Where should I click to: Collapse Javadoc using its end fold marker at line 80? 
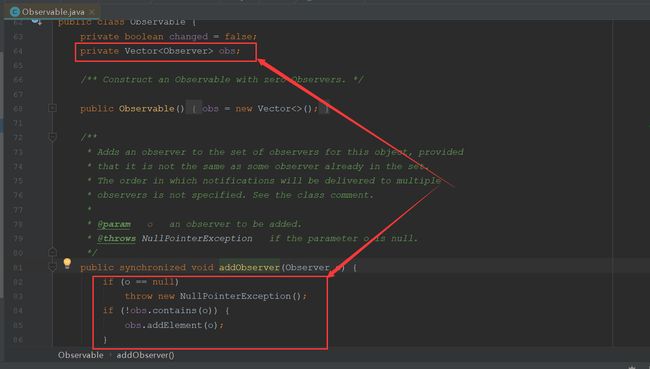click(x=52, y=252)
